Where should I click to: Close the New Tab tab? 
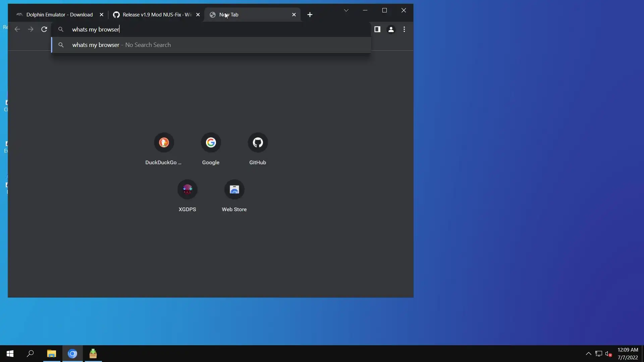click(x=294, y=15)
